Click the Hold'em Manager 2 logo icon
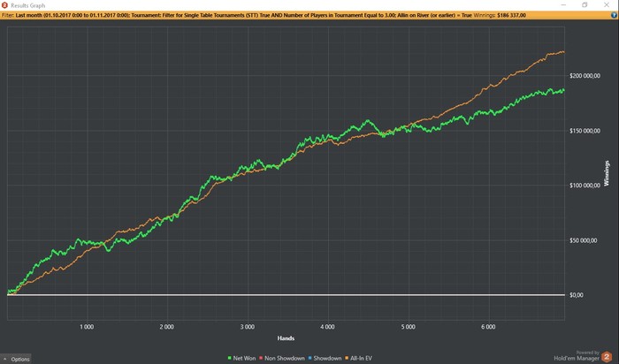The height and width of the screenshot is (364, 619). click(607, 357)
